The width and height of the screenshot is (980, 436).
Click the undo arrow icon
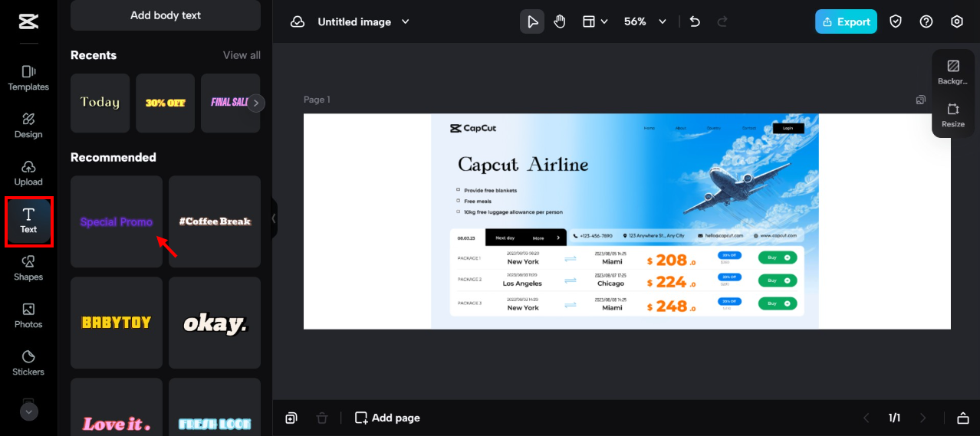point(695,21)
